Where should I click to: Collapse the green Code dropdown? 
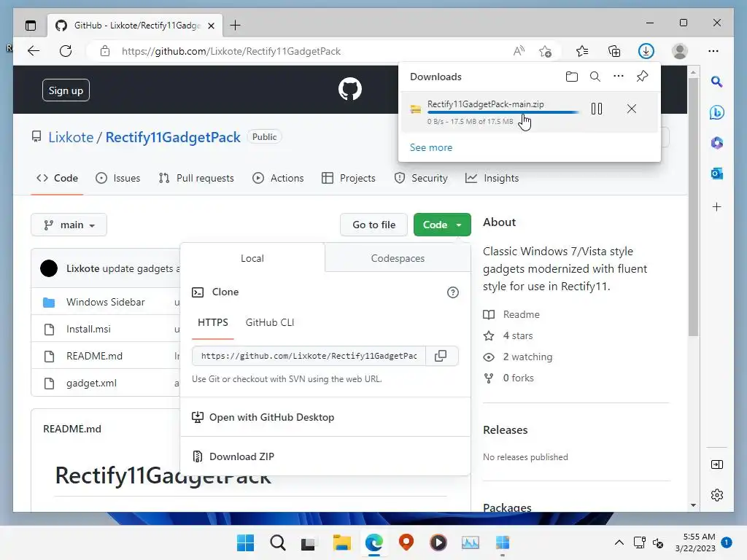coord(442,225)
